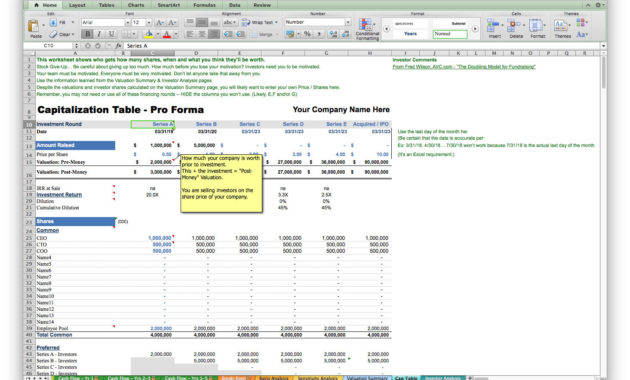This screenshot has width=630, height=380.
Task: Open Conditional Formatting
Action: click(367, 29)
